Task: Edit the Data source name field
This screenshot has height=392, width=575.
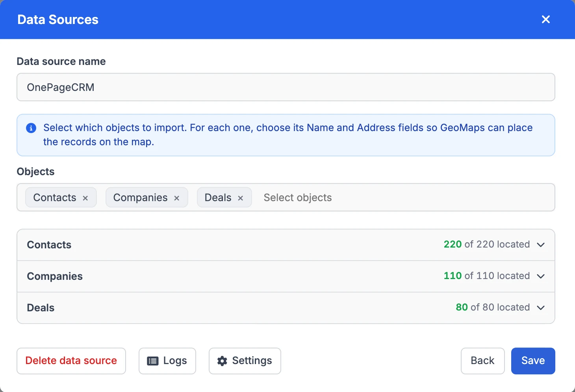Action: (286, 87)
